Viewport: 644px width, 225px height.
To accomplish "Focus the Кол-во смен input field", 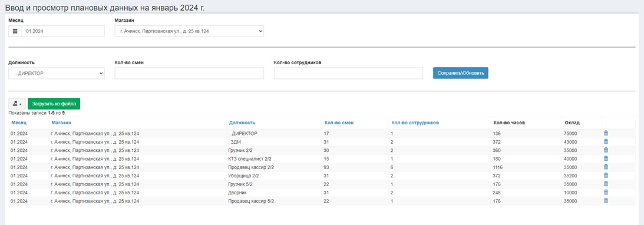I will (189, 74).
